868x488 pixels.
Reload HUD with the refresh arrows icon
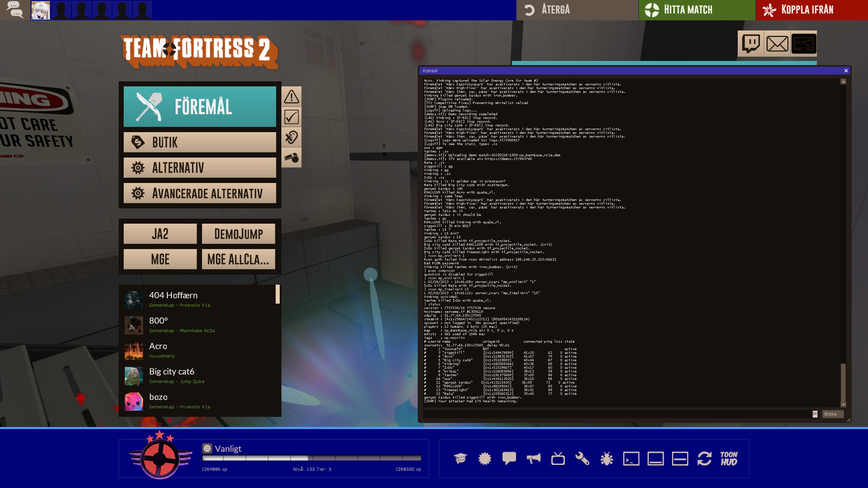click(x=704, y=459)
